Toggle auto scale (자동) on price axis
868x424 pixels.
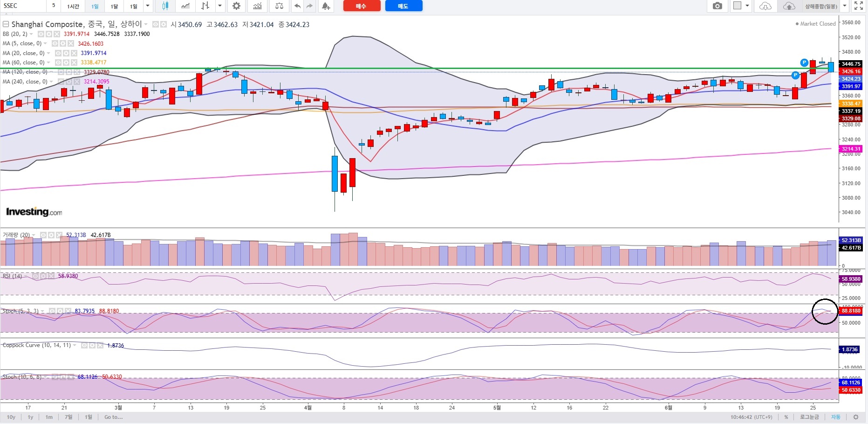(x=836, y=417)
